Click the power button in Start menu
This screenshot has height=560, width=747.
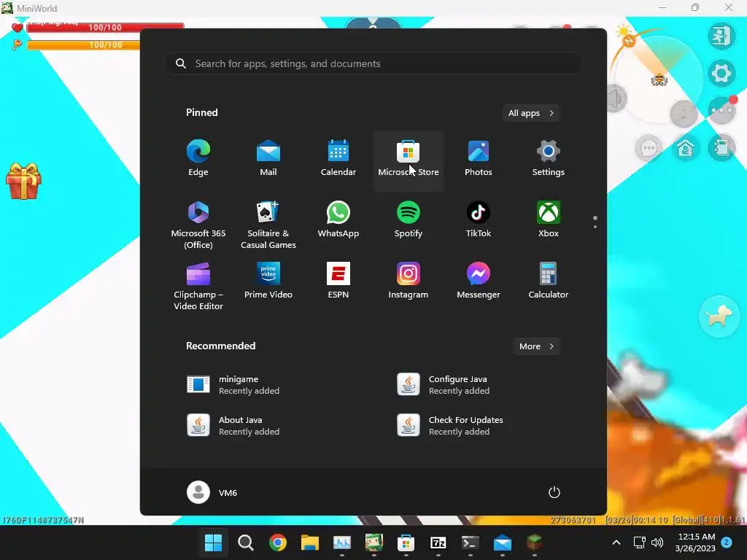(554, 492)
